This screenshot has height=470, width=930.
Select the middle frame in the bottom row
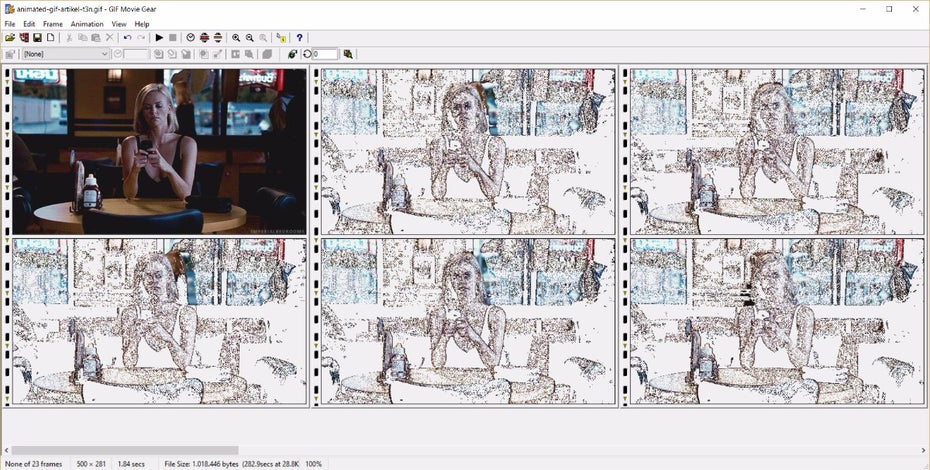[x=468, y=321]
